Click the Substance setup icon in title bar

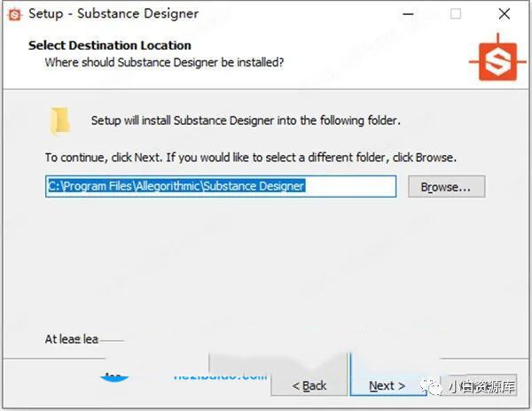(x=14, y=14)
